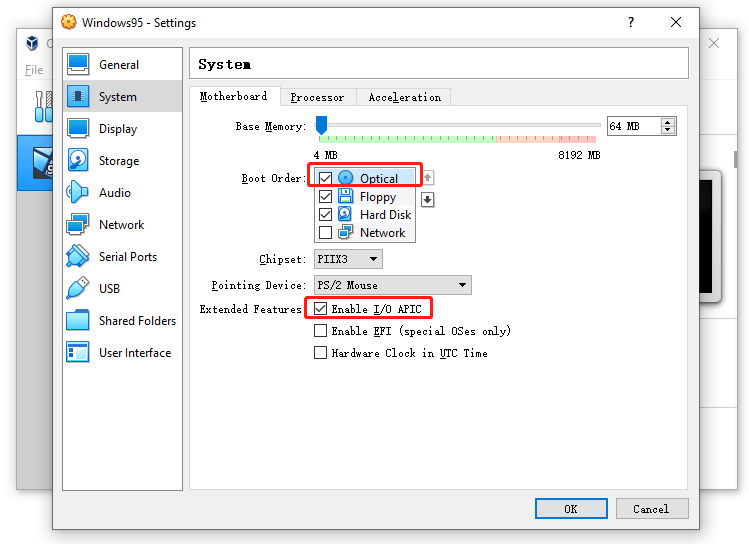Move boot device down with arrow

(x=428, y=199)
